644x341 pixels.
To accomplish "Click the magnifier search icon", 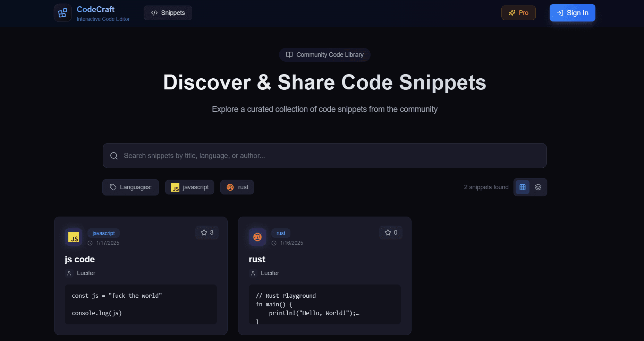I will (x=114, y=156).
